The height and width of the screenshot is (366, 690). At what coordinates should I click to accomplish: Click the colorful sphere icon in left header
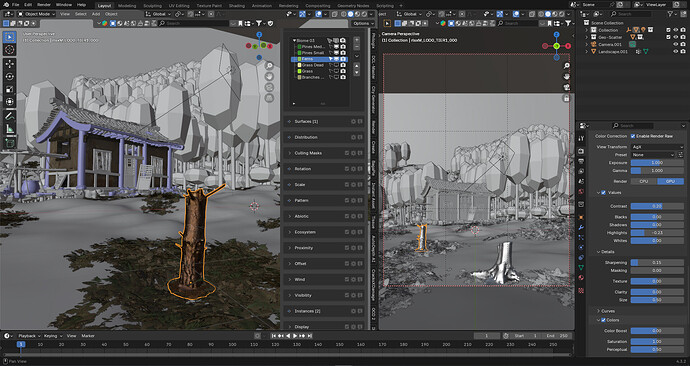tap(105, 23)
